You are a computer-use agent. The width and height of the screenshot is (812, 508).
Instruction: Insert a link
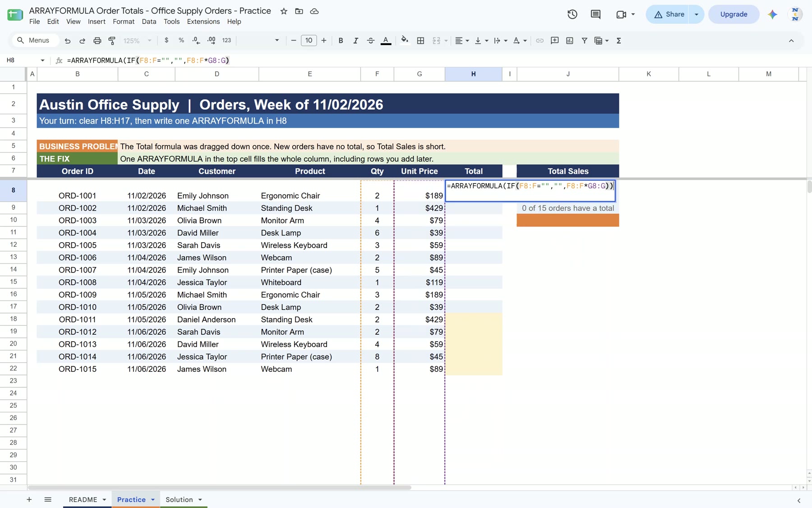click(540, 41)
